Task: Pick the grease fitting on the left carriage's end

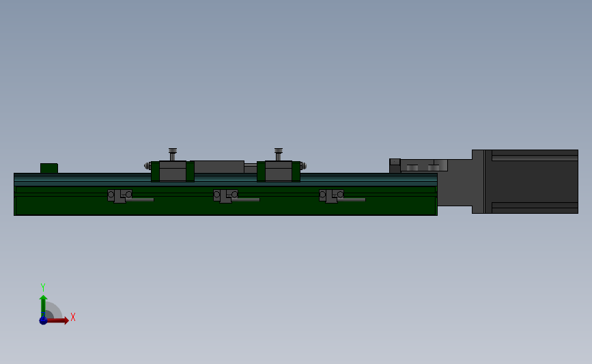Action: (147, 165)
